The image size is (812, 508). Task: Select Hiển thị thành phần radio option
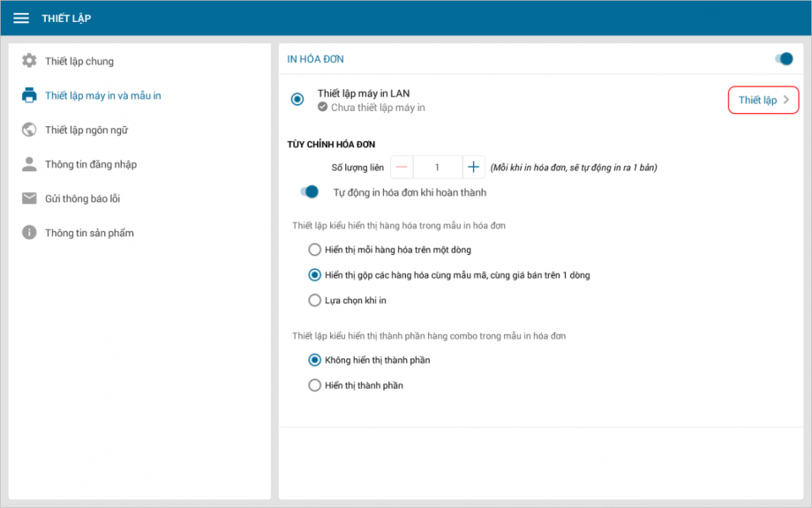[314, 385]
